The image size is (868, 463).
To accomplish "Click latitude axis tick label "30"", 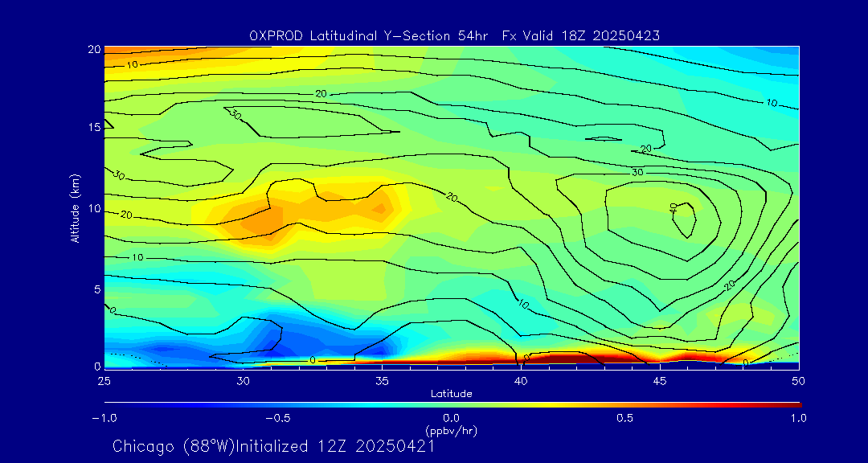I will (x=243, y=381).
